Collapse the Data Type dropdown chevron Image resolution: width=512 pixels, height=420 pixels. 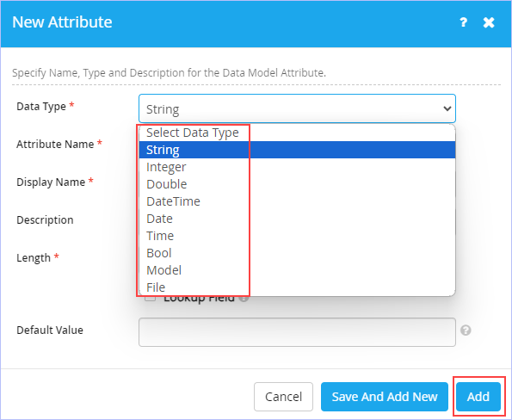pos(447,108)
